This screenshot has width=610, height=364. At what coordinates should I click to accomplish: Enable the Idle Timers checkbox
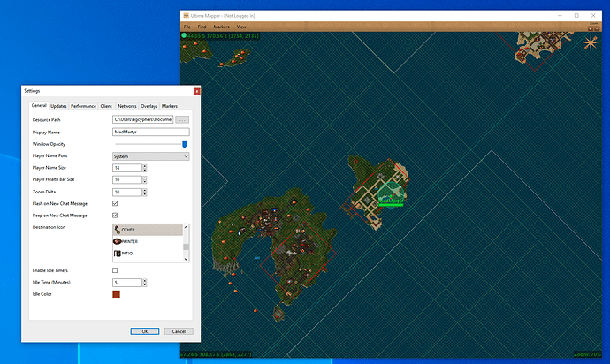click(115, 270)
